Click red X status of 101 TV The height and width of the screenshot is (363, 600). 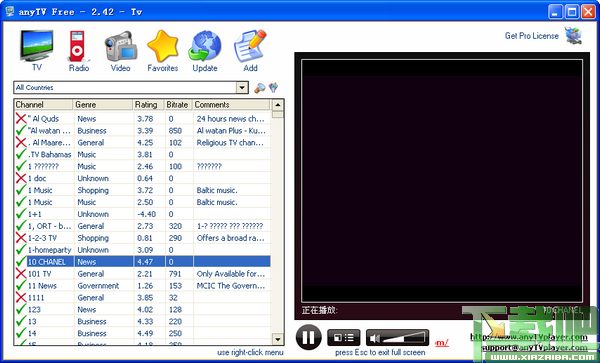21,273
